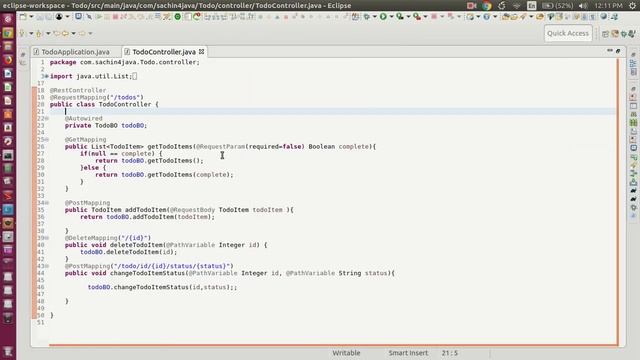Click the En keyboard language indicator
640x360 pixels.
pyautogui.click(x=531, y=6)
